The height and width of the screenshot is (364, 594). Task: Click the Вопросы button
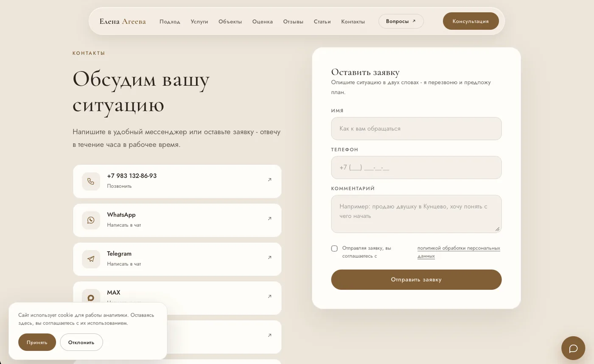point(401,21)
